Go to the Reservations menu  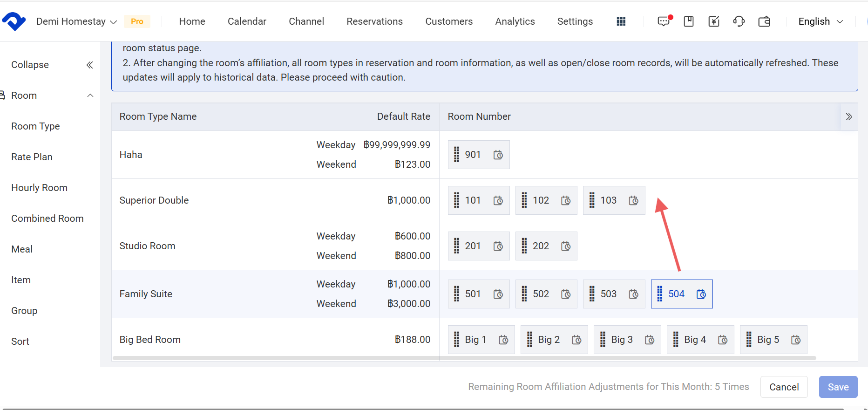(374, 21)
